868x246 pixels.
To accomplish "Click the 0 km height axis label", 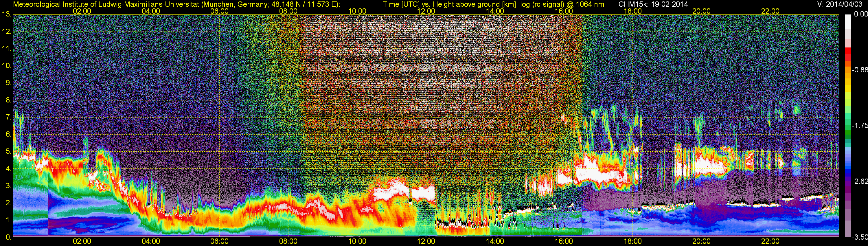I will coord(8,237).
